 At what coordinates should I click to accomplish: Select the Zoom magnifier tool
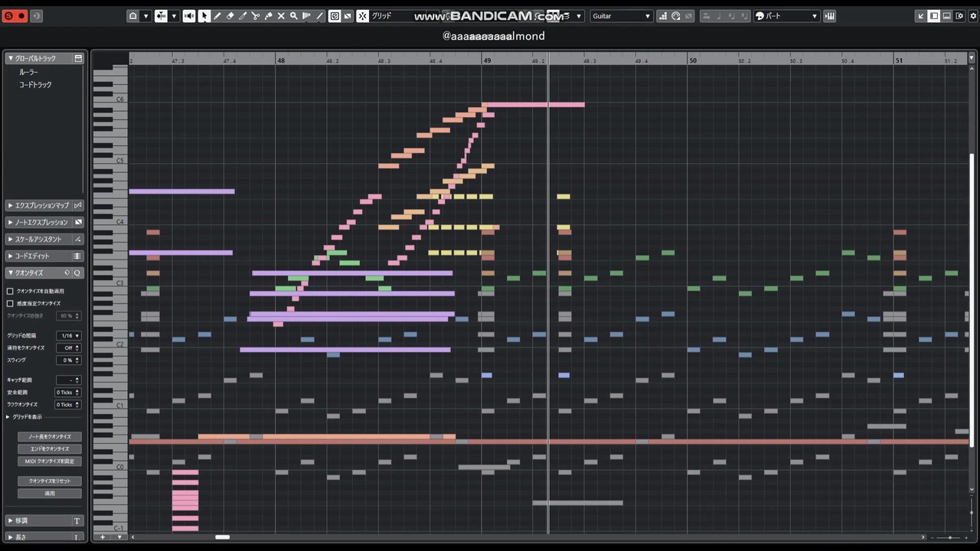tap(293, 15)
